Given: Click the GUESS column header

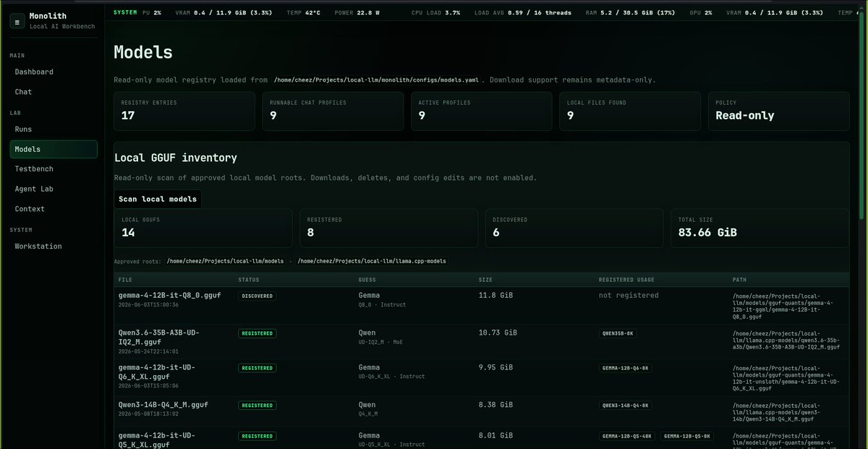Looking at the screenshot, I should pyautogui.click(x=367, y=279).
